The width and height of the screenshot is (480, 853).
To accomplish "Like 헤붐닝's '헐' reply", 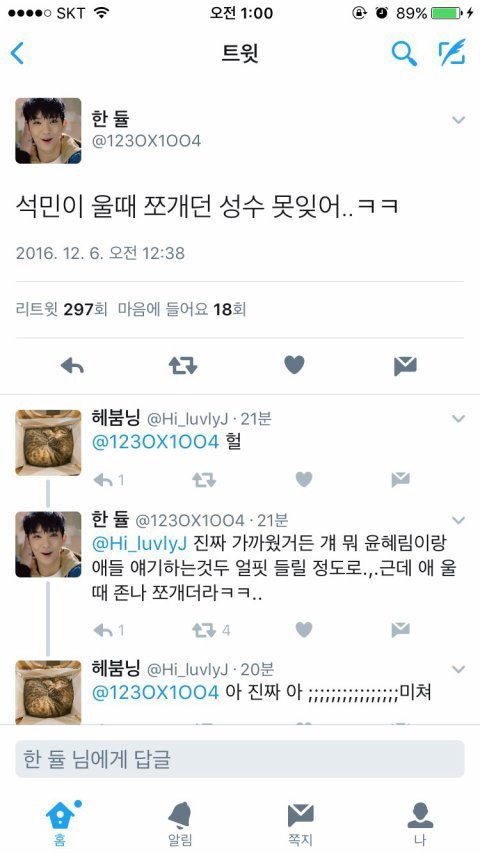I will point(304,479).
